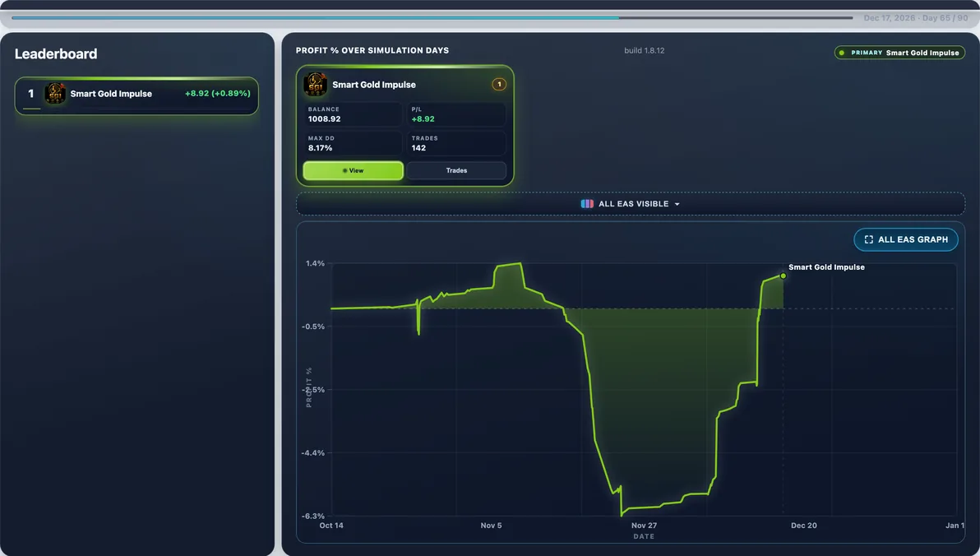The height and width of the screenshot is (556, 980).
Task: Click the -6.3% axis label
Action: click(x=313, y=516)
